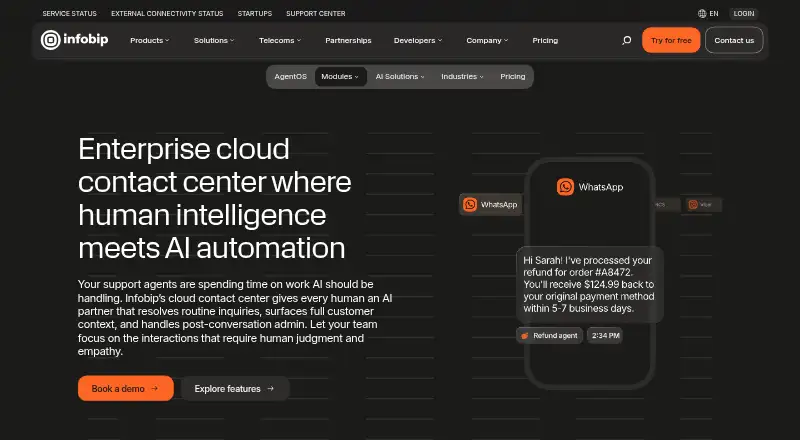Screen dimensions: 800x440
Task: Open the Modules submenu dropdown
Action: point(340,77)
